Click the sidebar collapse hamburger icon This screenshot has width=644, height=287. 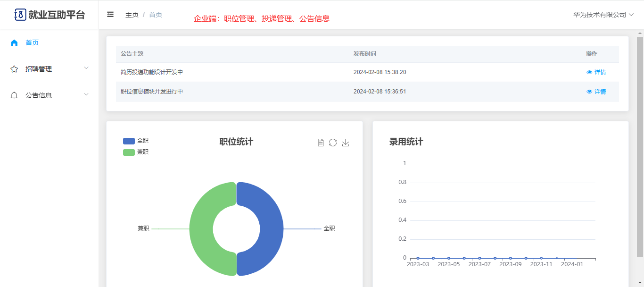coord(110,15)
